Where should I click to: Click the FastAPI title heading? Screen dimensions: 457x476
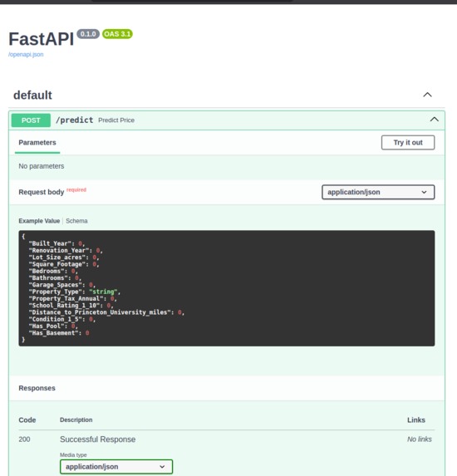[x=42, y=39]
